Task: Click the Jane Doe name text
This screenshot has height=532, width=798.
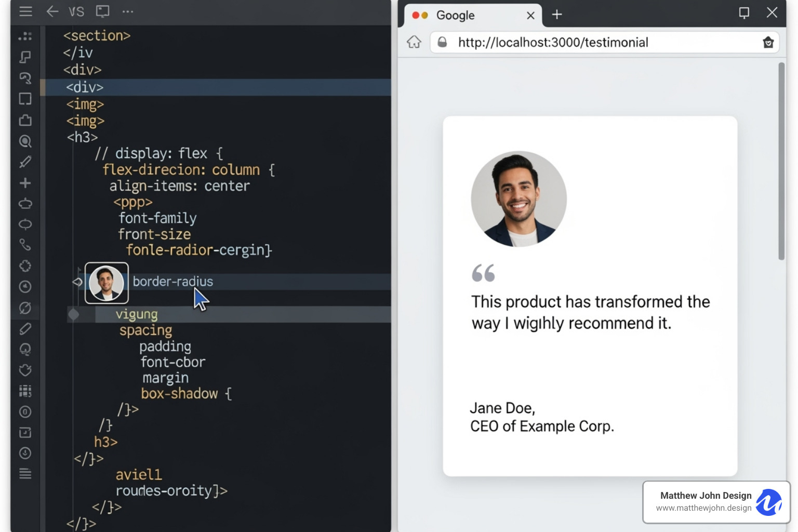Action: pos(502,408)
